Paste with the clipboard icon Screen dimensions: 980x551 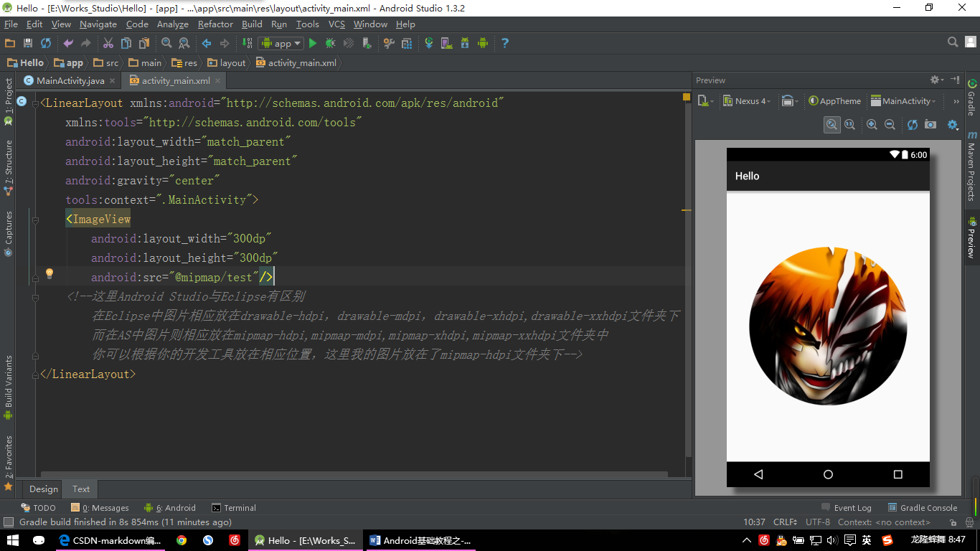[143, 43]
